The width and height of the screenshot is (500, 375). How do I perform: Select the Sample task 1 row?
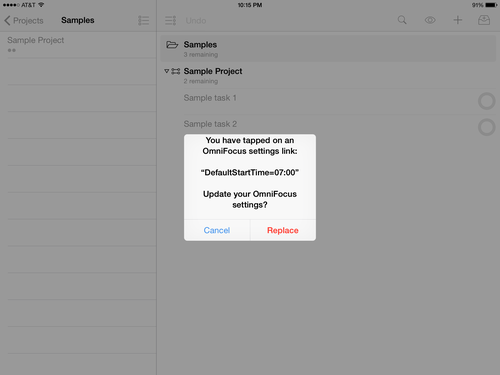tap(328, 102)
